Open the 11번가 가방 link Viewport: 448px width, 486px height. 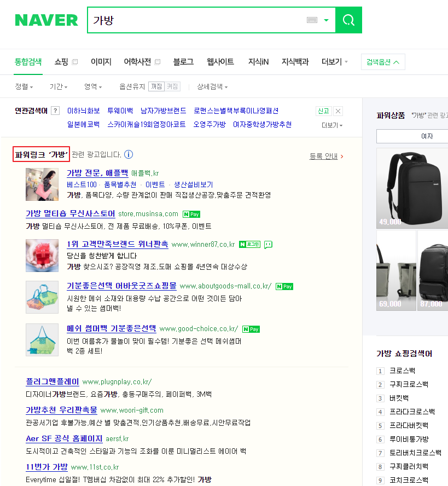(47, 467)
